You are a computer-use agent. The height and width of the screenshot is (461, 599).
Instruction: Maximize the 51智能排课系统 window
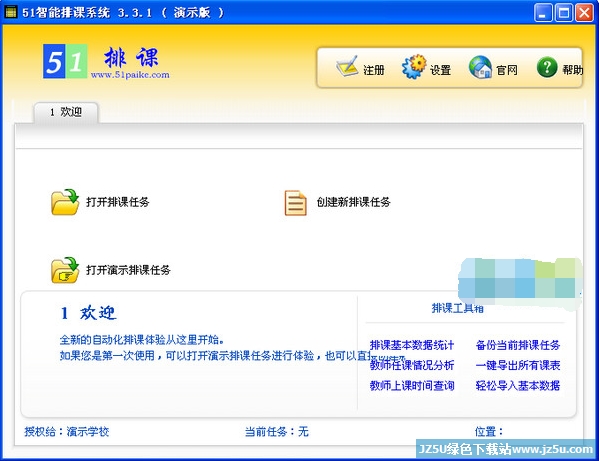click(x=564, y=13)
